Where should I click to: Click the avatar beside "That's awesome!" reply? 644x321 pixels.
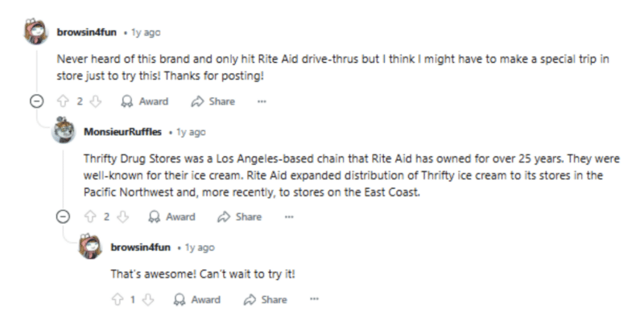(90, 246)
